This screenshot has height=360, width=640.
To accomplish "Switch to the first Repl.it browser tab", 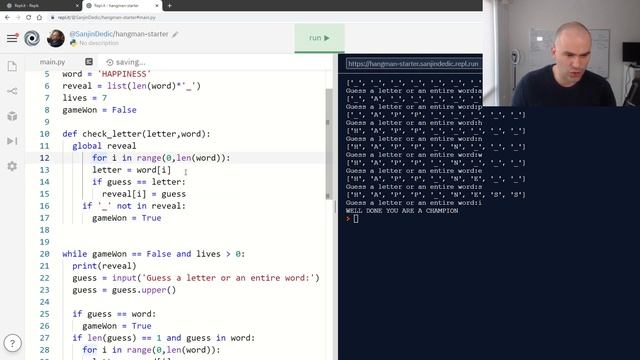I will pos(41,6).
